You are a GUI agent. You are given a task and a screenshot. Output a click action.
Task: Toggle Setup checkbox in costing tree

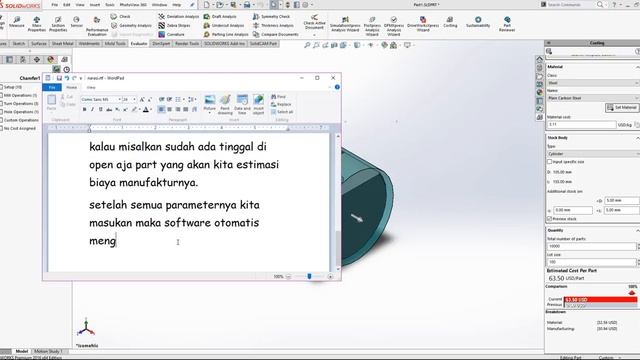[x=1, y=87]
